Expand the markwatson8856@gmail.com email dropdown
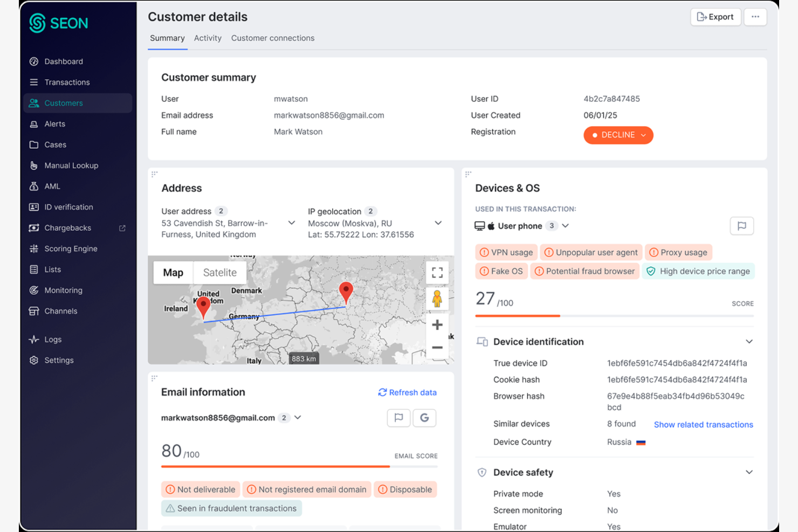Screen dimensions: 798x532 pos(298,418)
